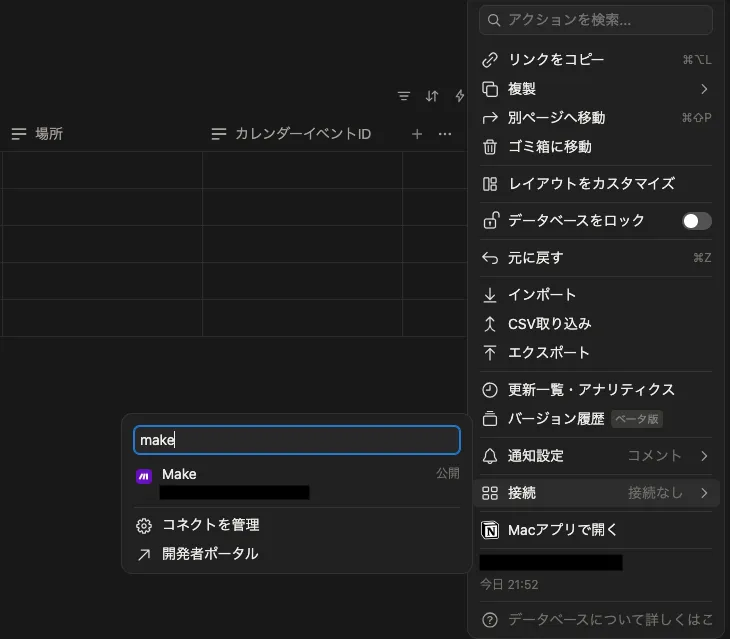
Task: Expand the 通知設定 comment chevron
Action: tap(704, 456)
